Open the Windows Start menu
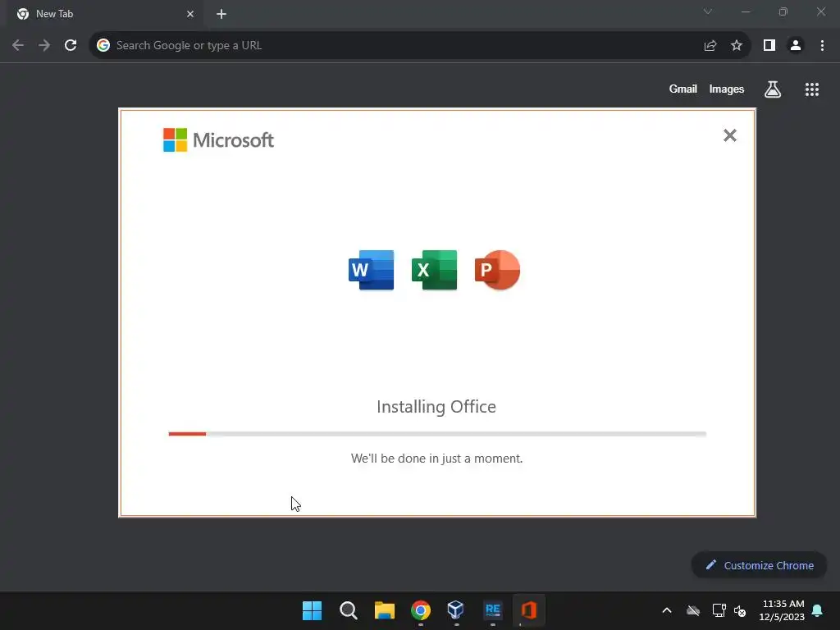Viewport: 840px width, 630px height. 313,610
